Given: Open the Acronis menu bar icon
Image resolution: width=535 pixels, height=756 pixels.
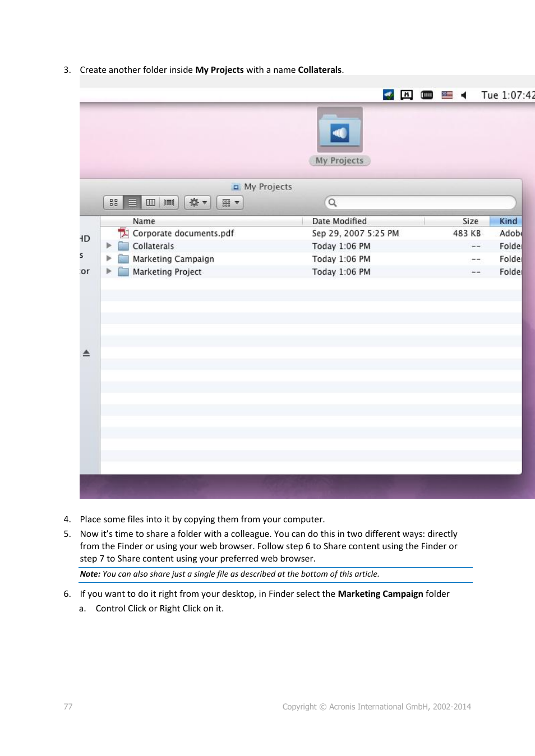Looking at the screenshot, I should (x=388, y=95).
